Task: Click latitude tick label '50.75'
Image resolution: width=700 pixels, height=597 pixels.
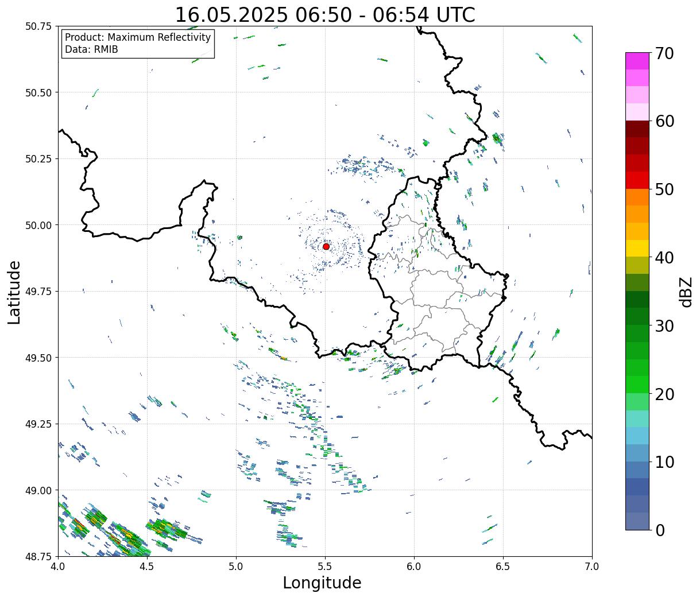Action: click(38, 26)
